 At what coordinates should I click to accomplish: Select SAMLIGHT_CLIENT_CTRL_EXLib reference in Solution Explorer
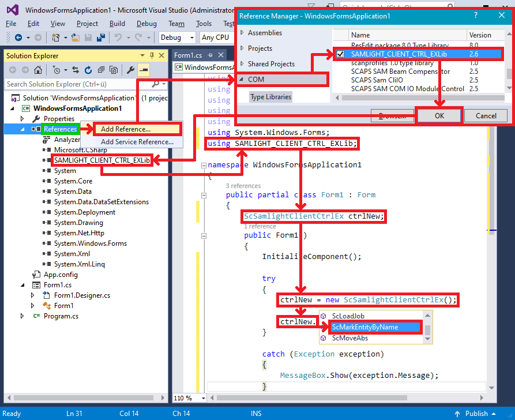102,160
